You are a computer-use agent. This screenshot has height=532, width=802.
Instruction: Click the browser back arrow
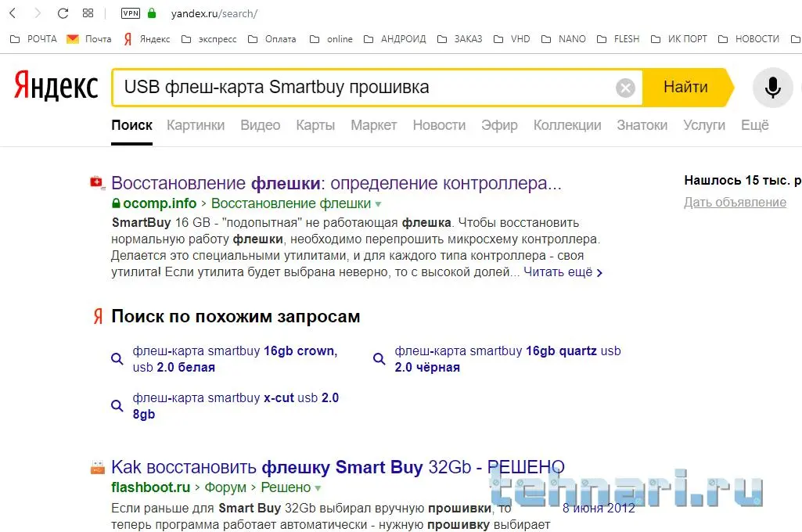[13, 13]
